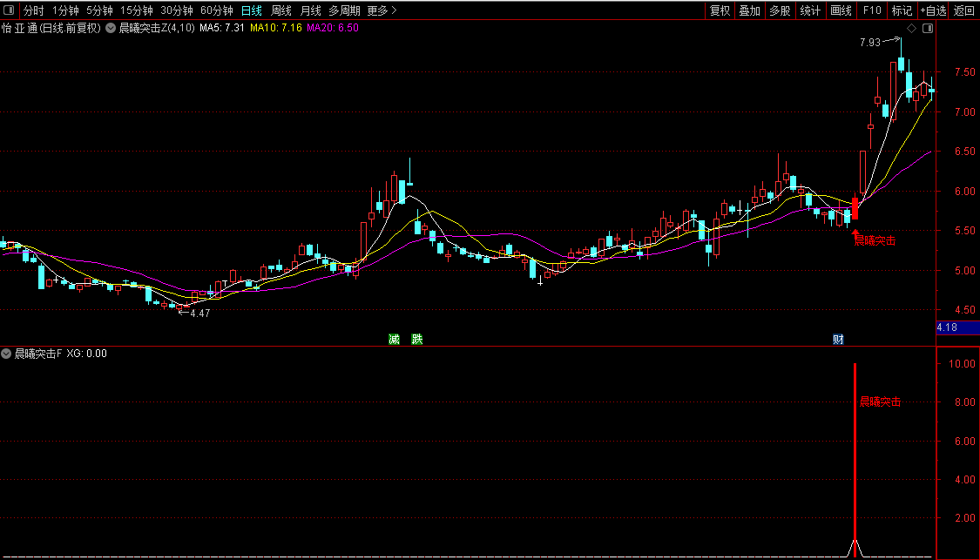Click the 10.00 sub-chart axis label
This screenshot has width=980, height=560.
click(x=962, y=364)
